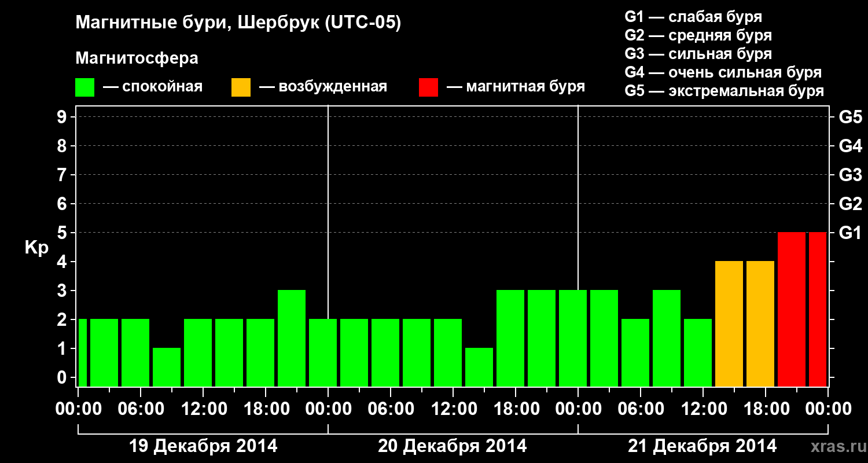Click the 'Магнитосфера' heading
Image resolution: width=868 pixels, height=463 pixels.
tap(137, 58)
